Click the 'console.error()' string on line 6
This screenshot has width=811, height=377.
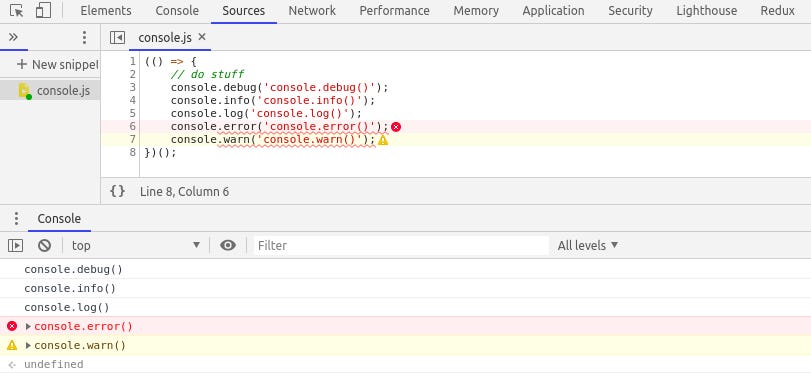point(319,127)
